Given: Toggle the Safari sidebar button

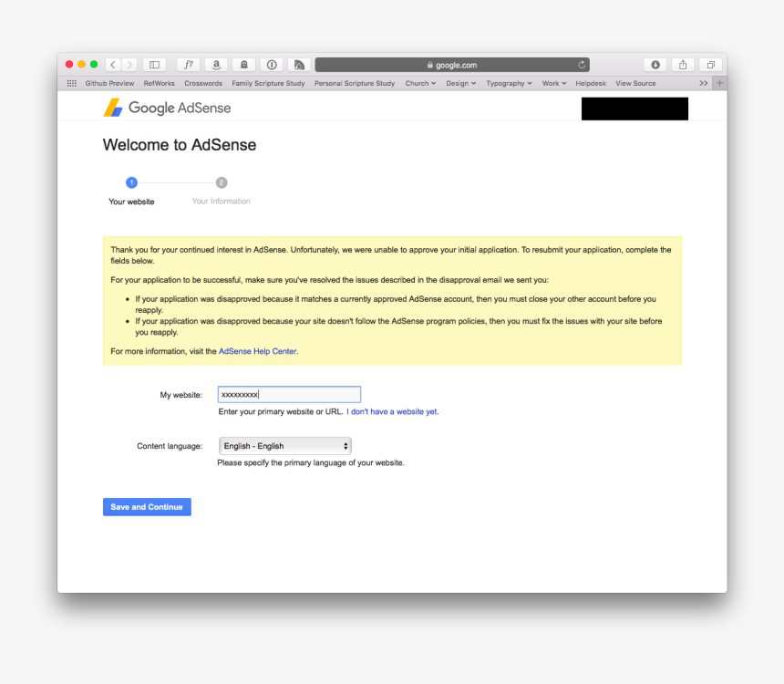Looking at the screenshot, I should coord(154,65).
